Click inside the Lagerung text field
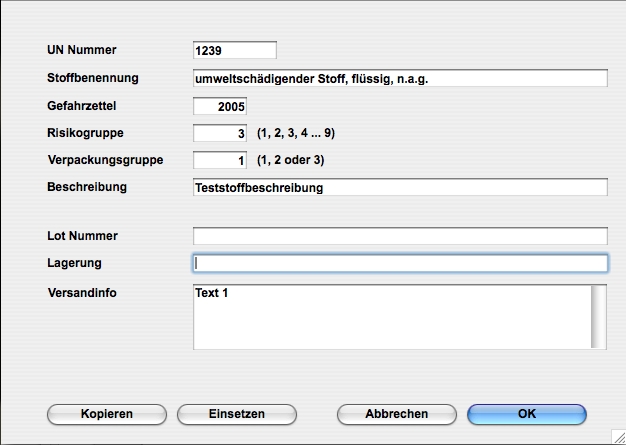626x445 pixels. click(x=400, y=263)
